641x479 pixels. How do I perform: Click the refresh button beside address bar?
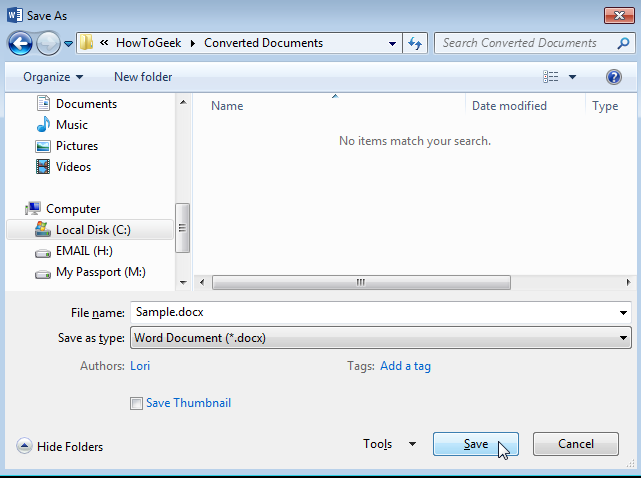416,43
